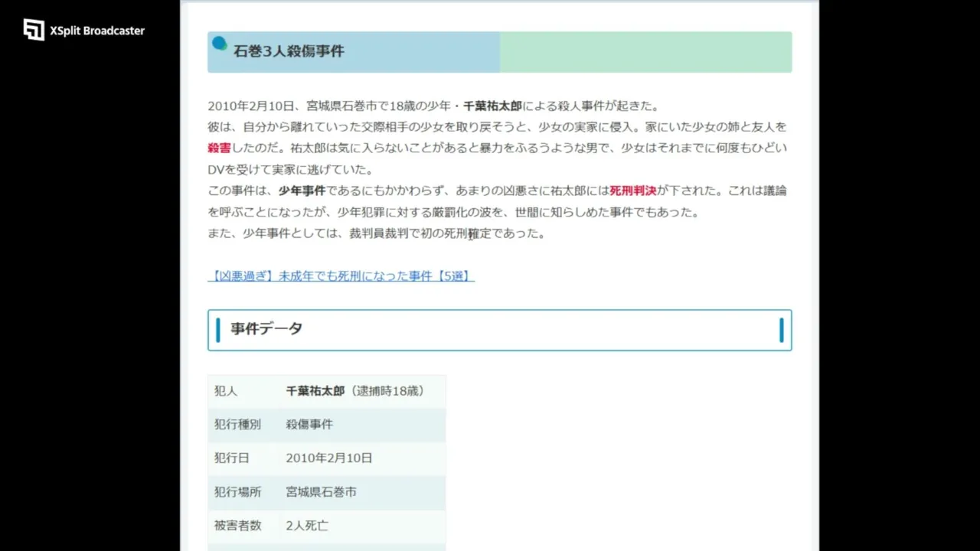Select the 2010年2月10日 table value
Image resolution: width=980 pixels, height=551 pixels.
tap(329, 458)
